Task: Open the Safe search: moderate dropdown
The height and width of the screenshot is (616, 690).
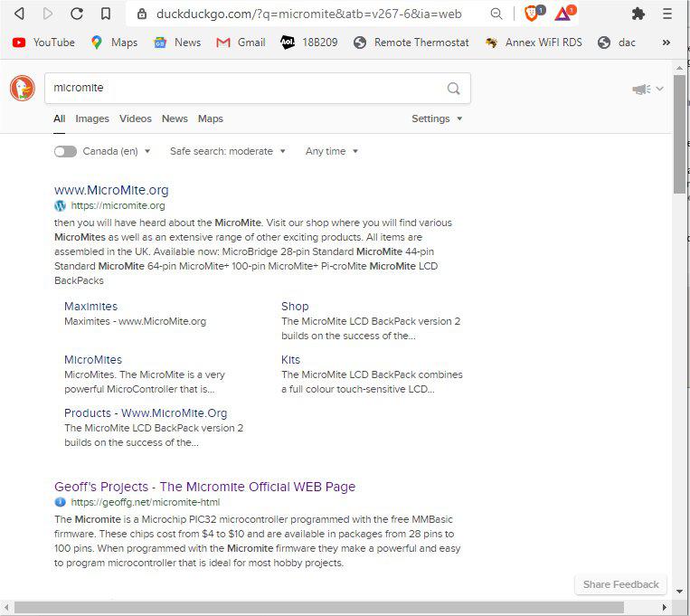Action: pyautogui.click(x=227, y=151)
